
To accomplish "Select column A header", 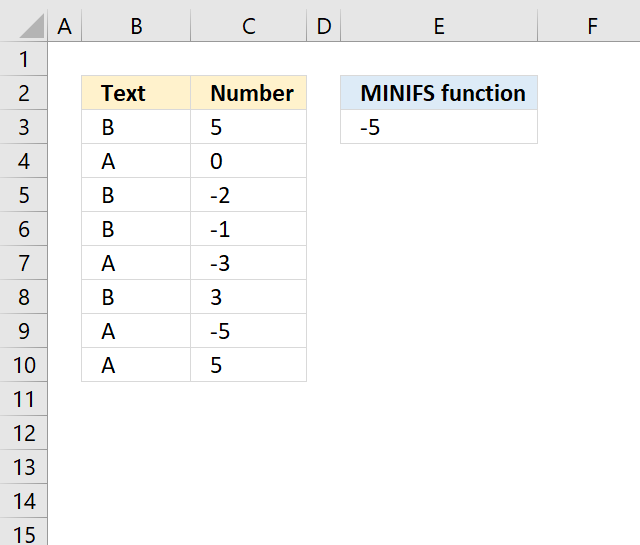I will click(64, 26).
